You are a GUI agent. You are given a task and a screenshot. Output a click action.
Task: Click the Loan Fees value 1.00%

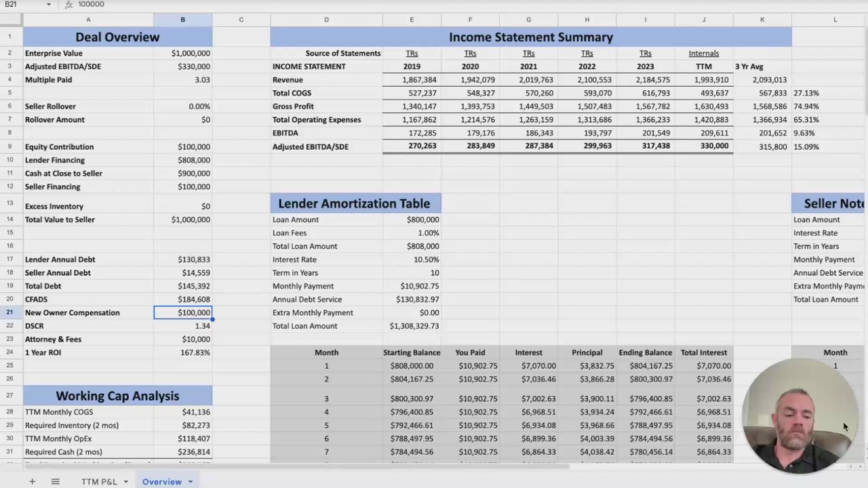412,233
